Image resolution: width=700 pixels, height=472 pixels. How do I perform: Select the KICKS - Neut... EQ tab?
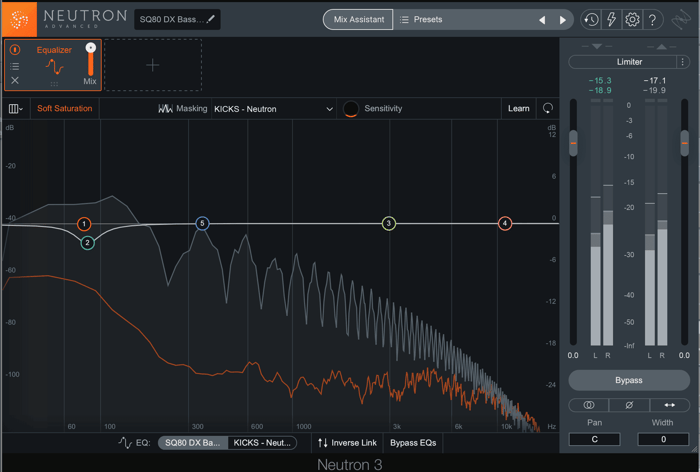262,443
